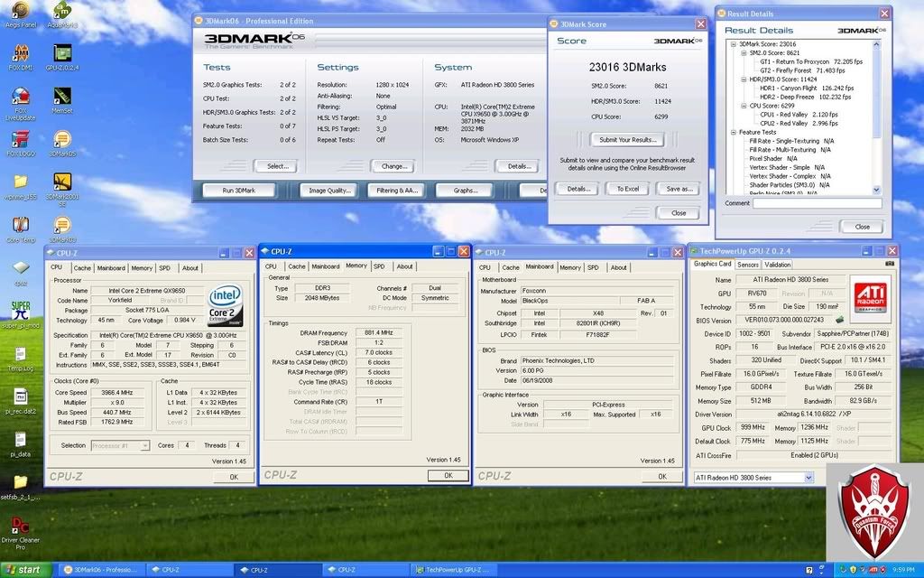The height and width of the screenshot is (578, 924).
Task: Click the Comment input field
Action: coord(817,203)
